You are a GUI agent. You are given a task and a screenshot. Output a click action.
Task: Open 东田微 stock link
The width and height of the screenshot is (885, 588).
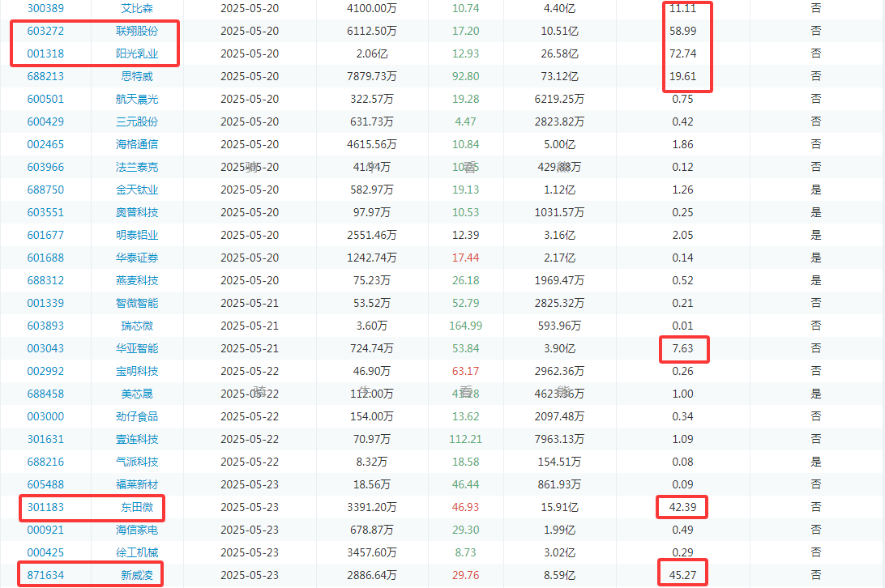(x=137, y=507)
